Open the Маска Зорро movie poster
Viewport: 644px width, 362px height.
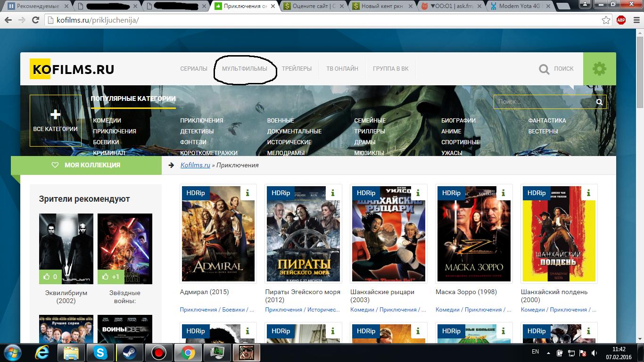point(474,234)
